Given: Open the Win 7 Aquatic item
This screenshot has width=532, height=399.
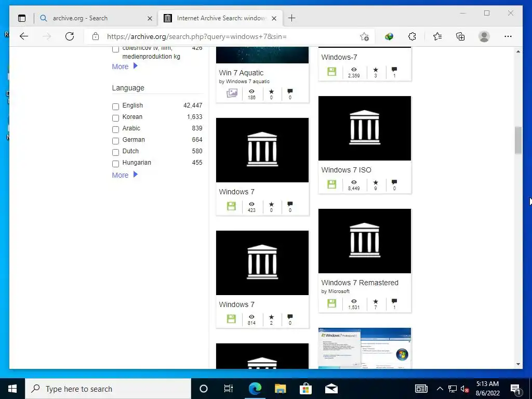Looking at the screenshot, I should pyautogui.click(x=241, y=73).
